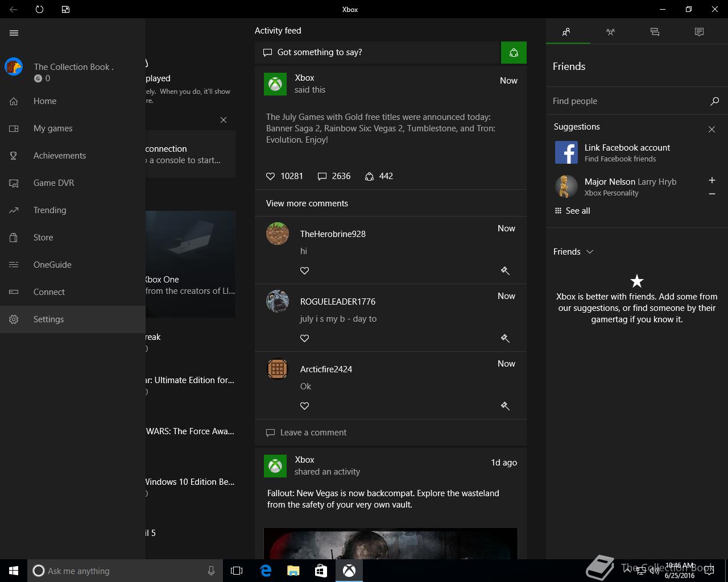
Task: Open the Xbox avatar on 'said this' post
Action: click(x=275, y=84)
